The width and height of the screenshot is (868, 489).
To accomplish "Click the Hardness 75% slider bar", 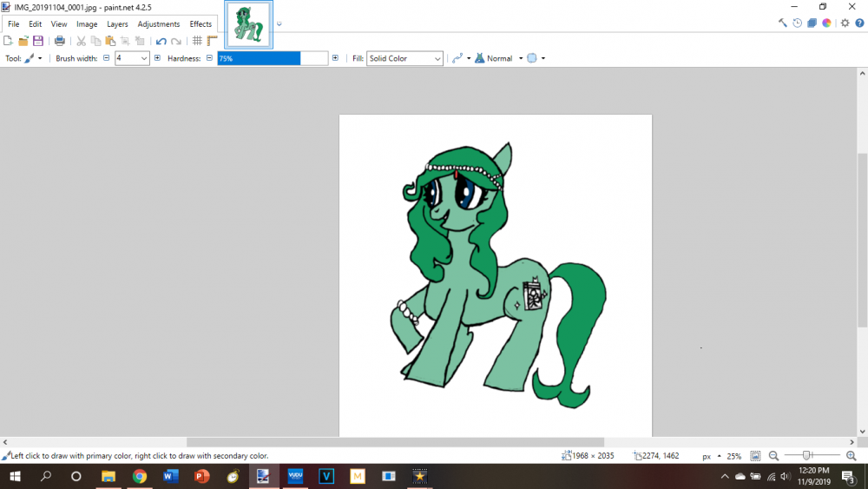I will coord(273,58).
